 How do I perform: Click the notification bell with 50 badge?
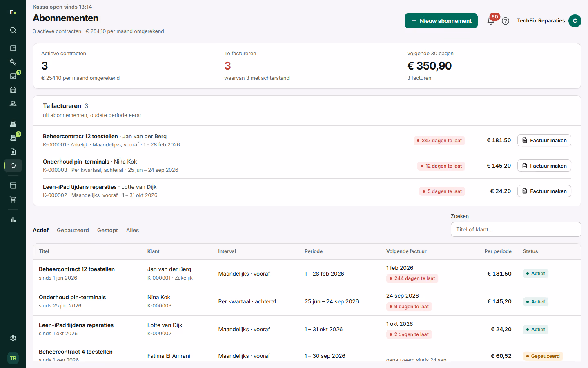coord(491,21)
